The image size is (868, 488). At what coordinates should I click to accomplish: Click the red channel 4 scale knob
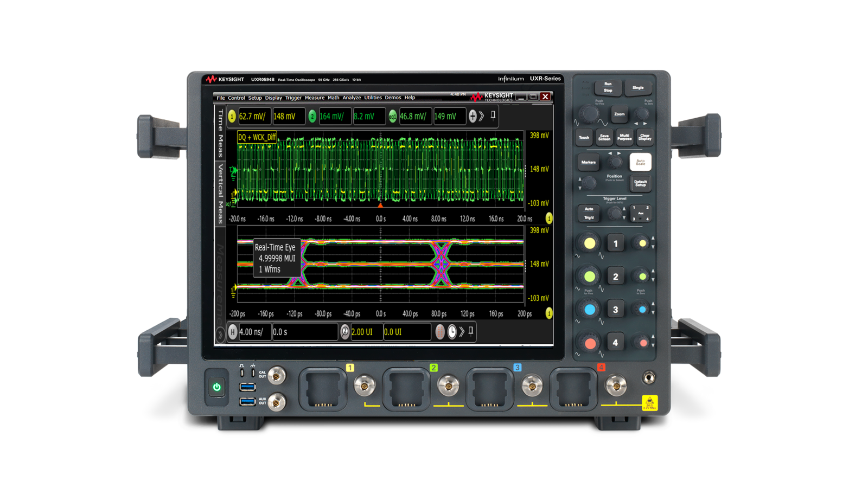click(x=590, y=343)
